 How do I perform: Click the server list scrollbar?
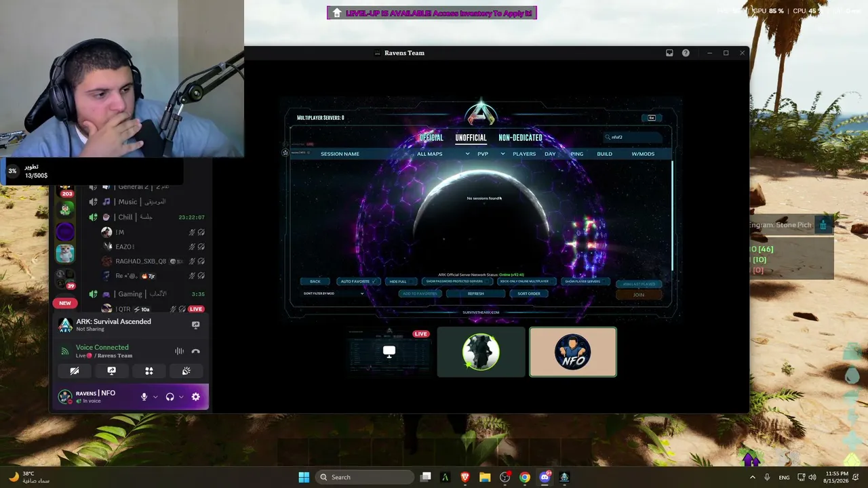[673, 215]
